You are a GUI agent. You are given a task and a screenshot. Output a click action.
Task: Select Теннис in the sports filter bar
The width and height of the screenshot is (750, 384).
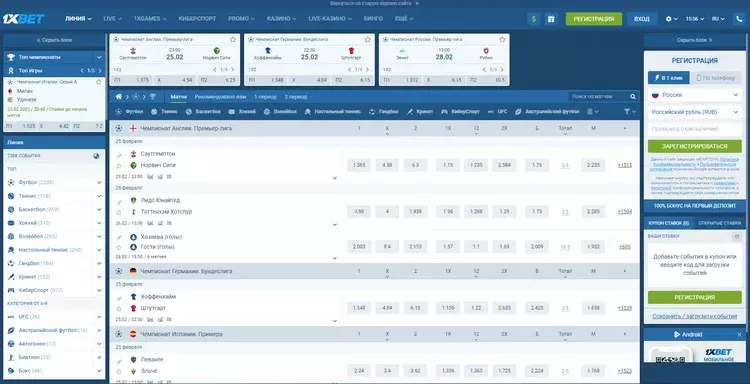coord(164,111)
